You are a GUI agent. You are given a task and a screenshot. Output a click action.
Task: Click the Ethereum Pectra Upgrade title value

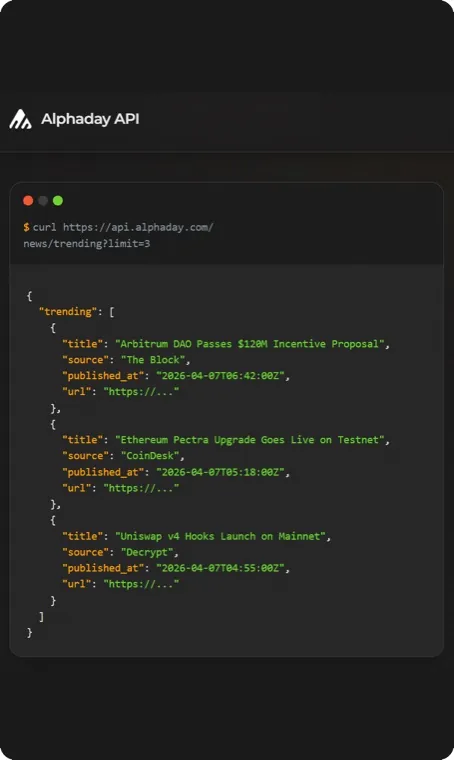click(x=250, y=440)
